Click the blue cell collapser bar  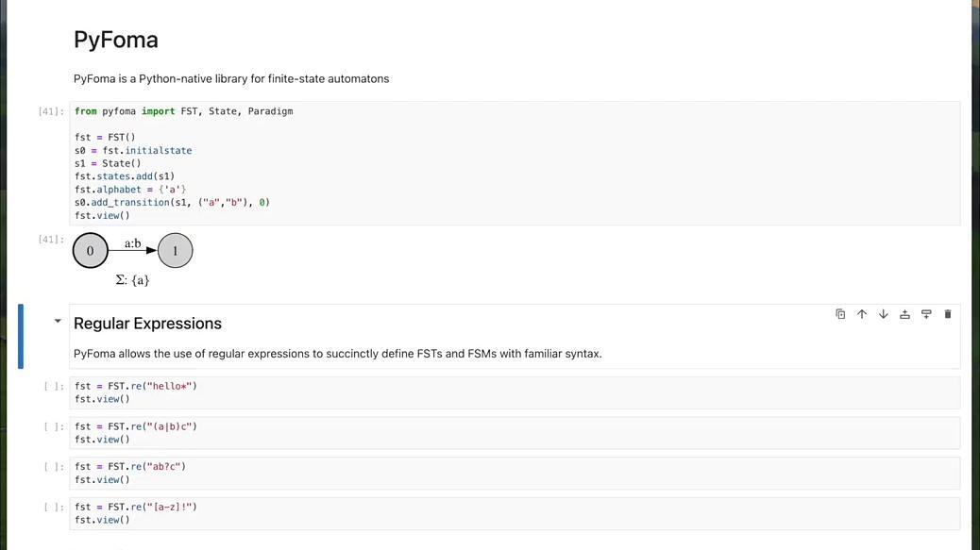coord(21,336)
